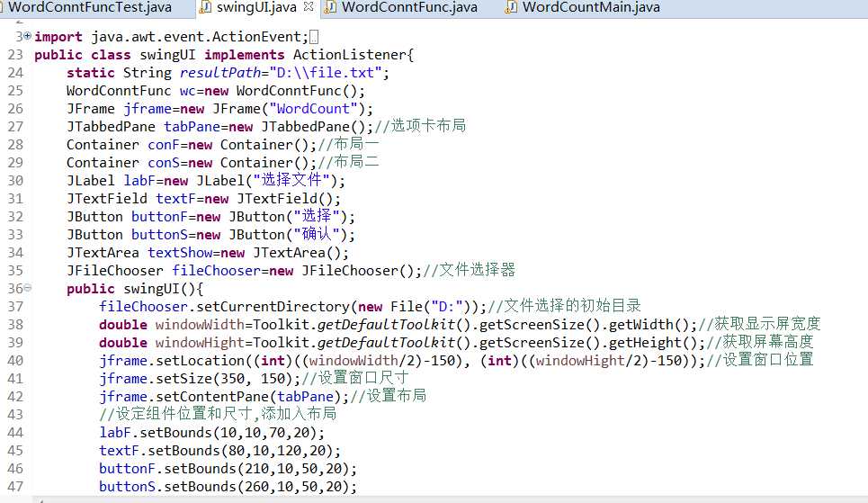Image resolution: width=868 pixels, height=503 pixels.
Task: Click line number 40 in the gutter
Action: pos(15,361)
